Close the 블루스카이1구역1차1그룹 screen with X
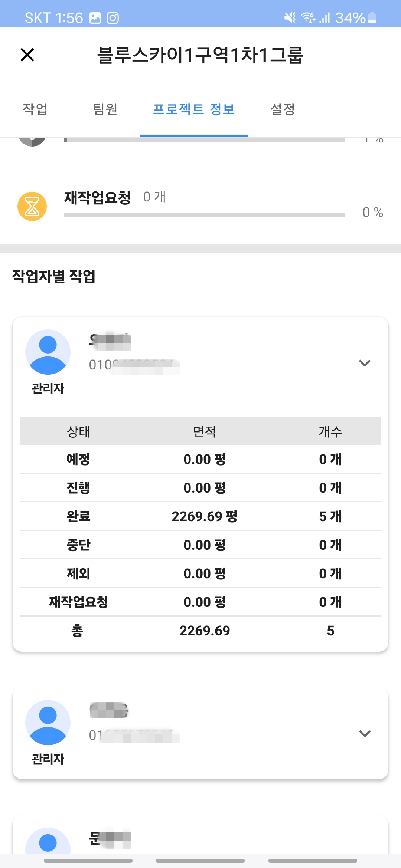The width and height of the screenshot is (401, 868). pyautogui.click(x=27, y=55)
